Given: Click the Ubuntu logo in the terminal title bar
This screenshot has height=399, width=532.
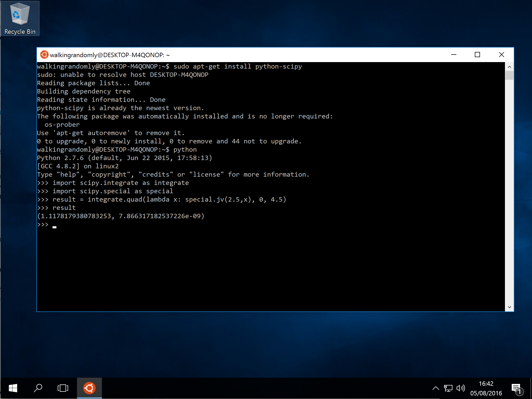Looking at the screenshot, I should pos(44,55).
